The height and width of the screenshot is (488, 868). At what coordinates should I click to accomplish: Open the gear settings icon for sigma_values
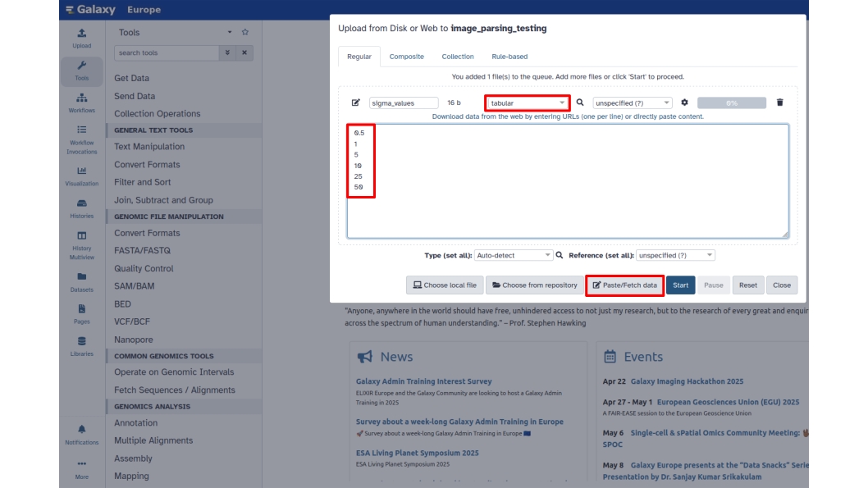[x=684, y=103]
